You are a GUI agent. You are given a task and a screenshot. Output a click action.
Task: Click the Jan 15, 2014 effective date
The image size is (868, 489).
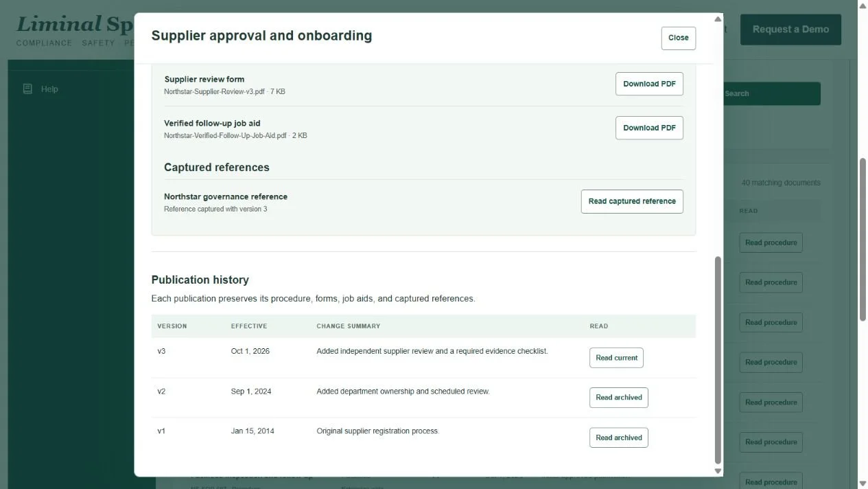click(x=253, y=431)
